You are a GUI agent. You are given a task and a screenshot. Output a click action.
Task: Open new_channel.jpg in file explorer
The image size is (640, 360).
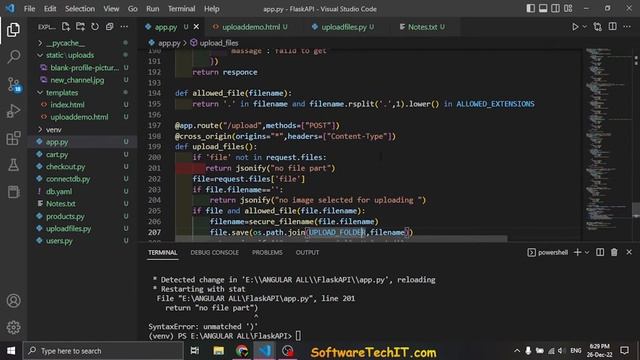click(77, 80)
